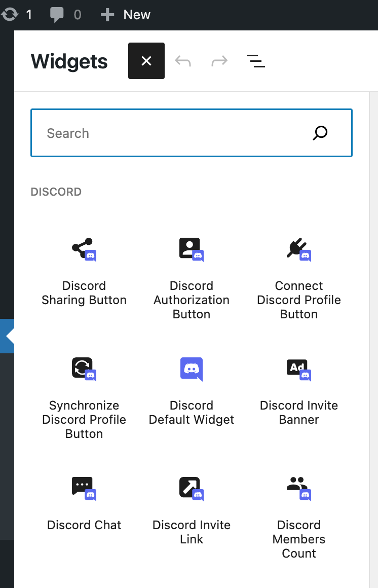Click the updates refresh icon in admin bar
This screenshot has height=588, width=378.
[x=9, y=15]
